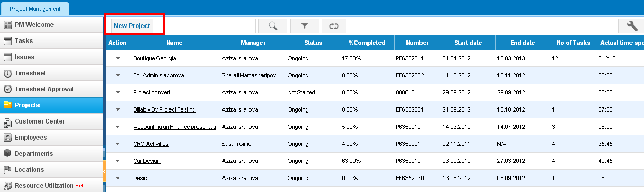Click the Locations flag icon
Image resolution: width=644 pixels, height=192 pixels.
coord(8,170)
